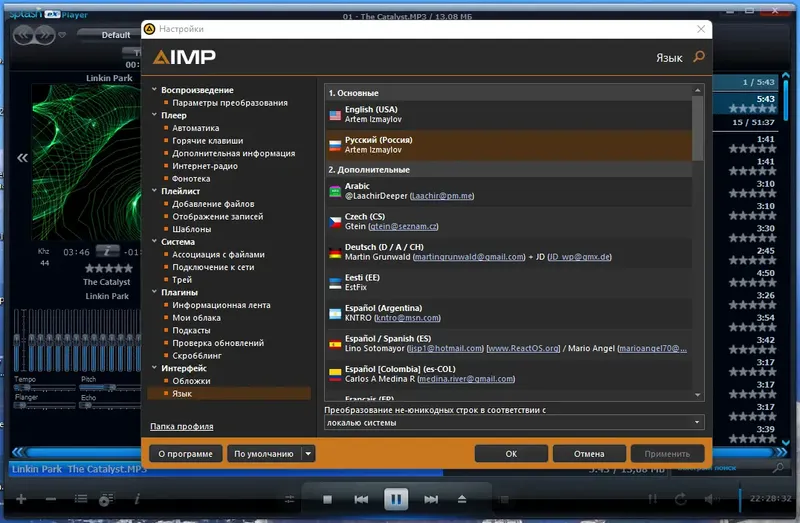Screen dimensions: 800x523
Task: Adjust the Tempo slider
Action: [44, 387]
